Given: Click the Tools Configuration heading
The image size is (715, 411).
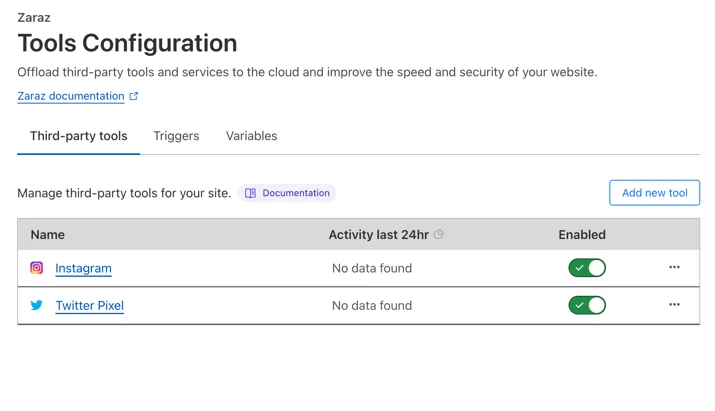Looking at the screenshot, I should click(127, 43).
